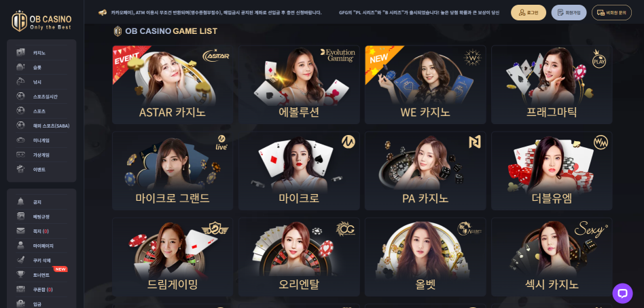644x308 pixels.
Task: Open the 에볼루션 game card
Action: pos(299,85)
